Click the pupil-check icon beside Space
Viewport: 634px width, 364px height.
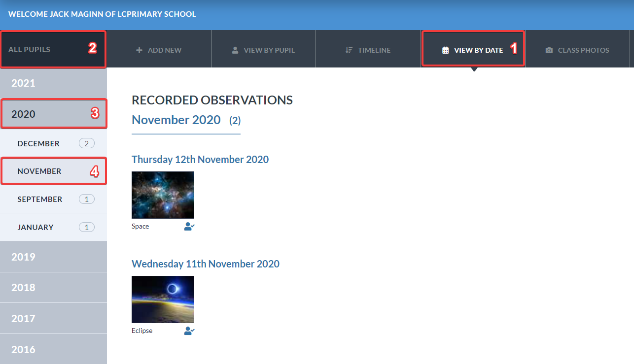[x=189, y=227]
